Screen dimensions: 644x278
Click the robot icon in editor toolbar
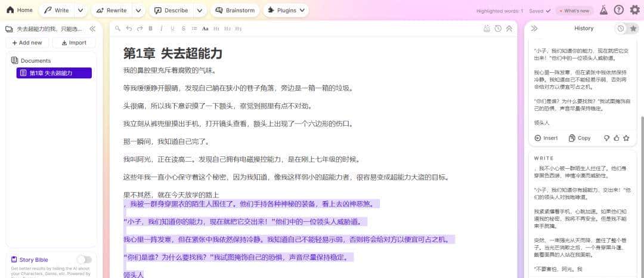click(x=487, y=28)
